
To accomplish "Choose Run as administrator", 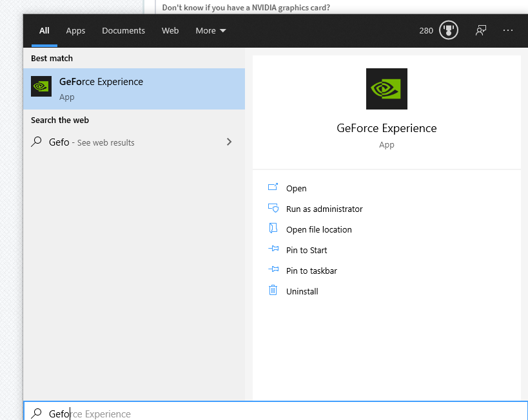I will 324,209.
